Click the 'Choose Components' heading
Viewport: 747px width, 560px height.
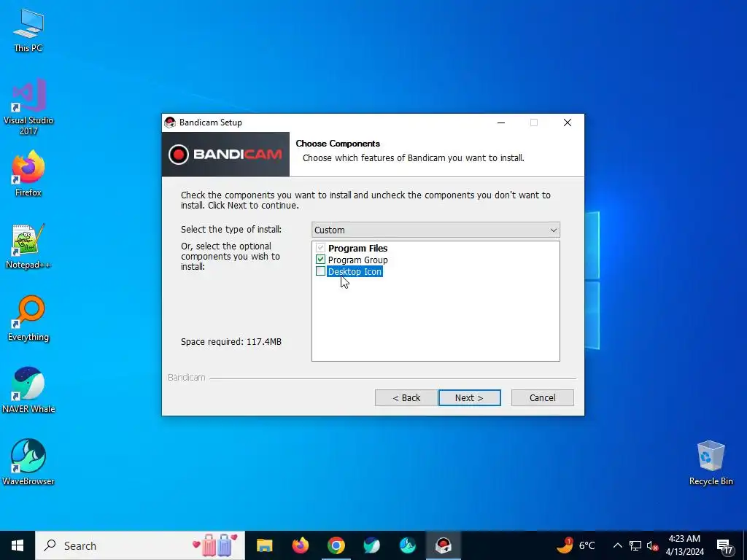coord(338,144)
